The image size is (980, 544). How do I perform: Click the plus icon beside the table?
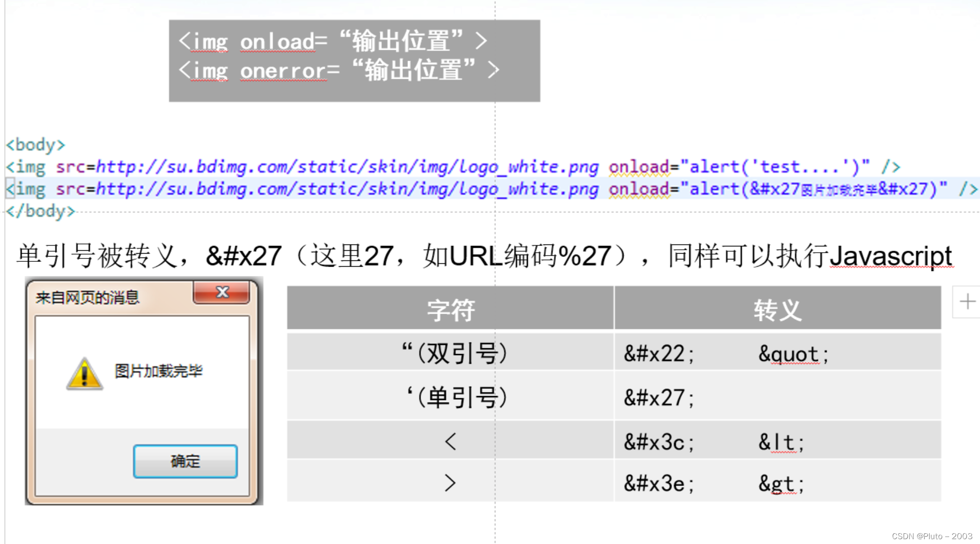[967, 302]
